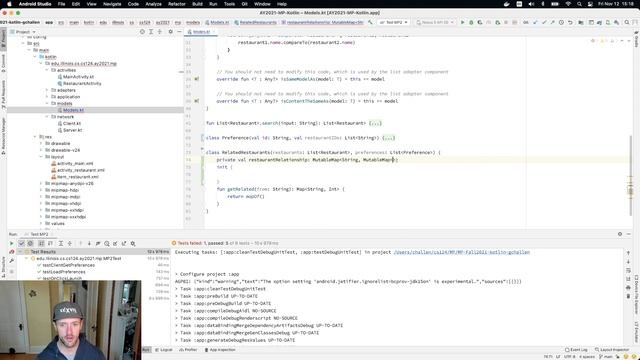Collapse Test Results tree node
Image resolution: width=640 pixels, height=360 pixels.
[20, 252]
